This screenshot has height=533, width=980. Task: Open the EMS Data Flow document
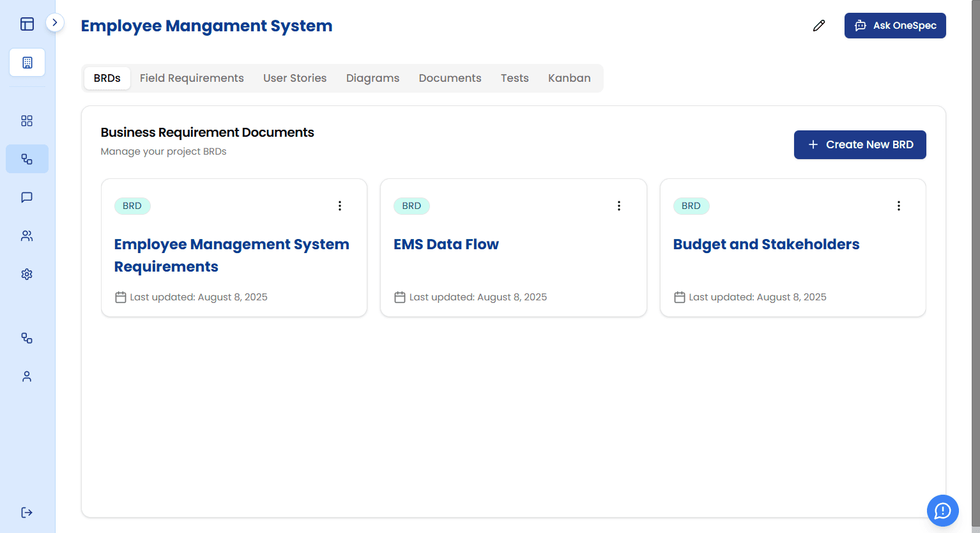tap(447, 244)
